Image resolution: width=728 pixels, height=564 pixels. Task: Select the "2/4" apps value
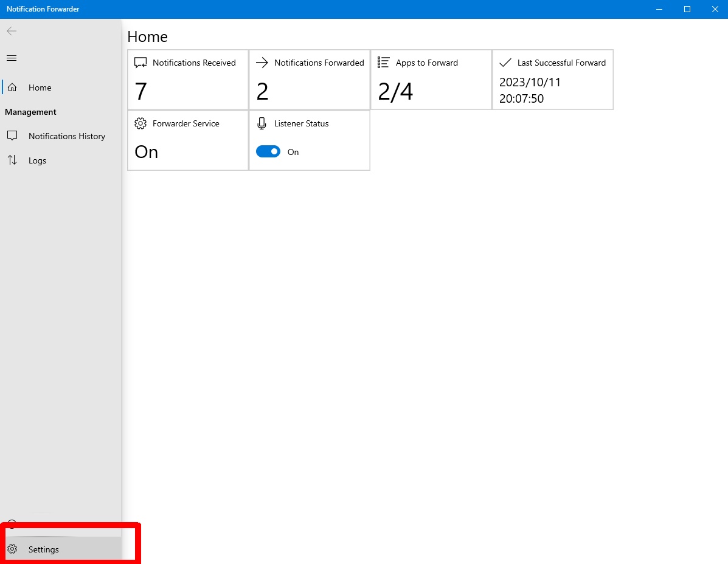coord(395,91)
